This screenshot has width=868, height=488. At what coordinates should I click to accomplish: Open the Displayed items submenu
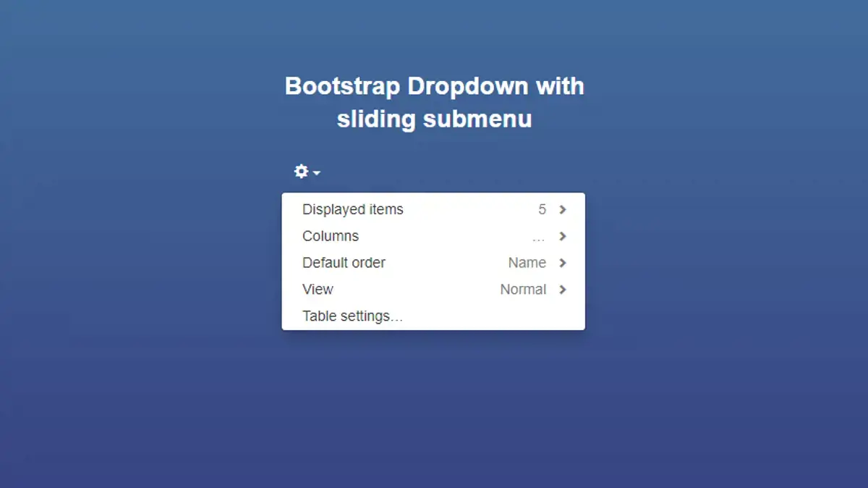tap(433, 209)
